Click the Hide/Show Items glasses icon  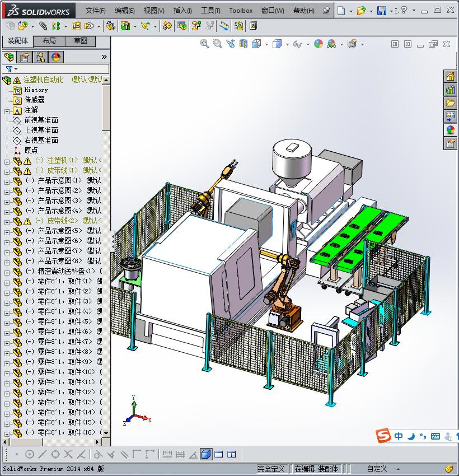tap(298, 44)
